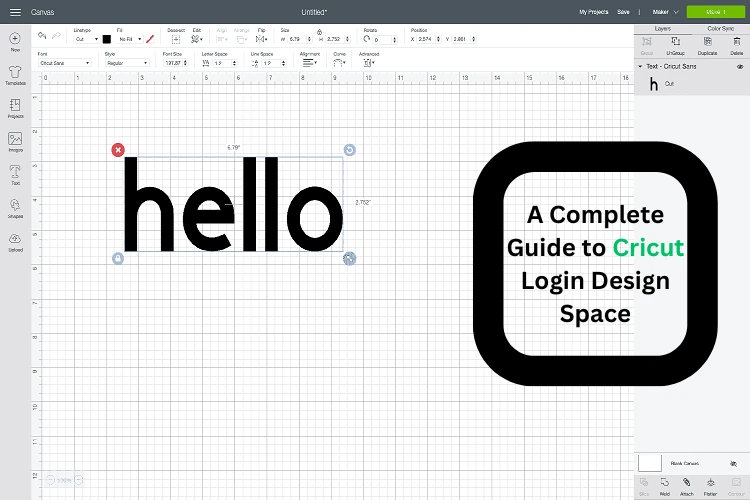The image size is (750, 500).
Task: Click the Weld tool
Action: tap(665, 482)
